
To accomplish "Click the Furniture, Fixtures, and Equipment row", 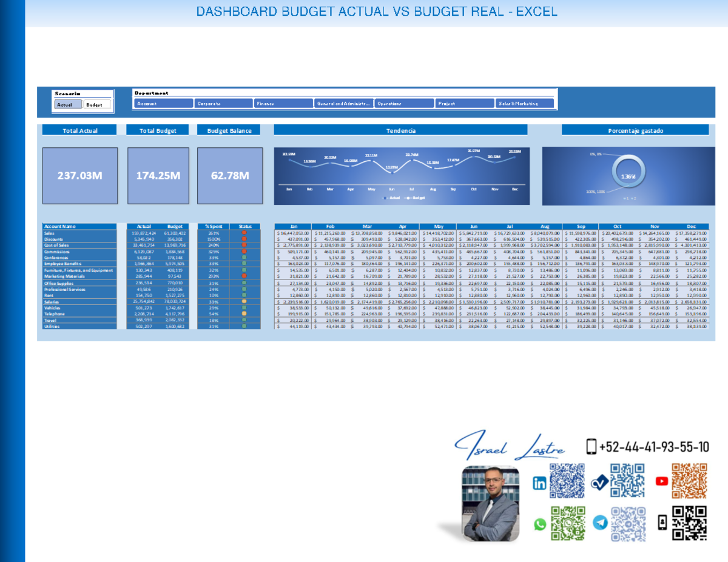I will (x=79, y=270).
